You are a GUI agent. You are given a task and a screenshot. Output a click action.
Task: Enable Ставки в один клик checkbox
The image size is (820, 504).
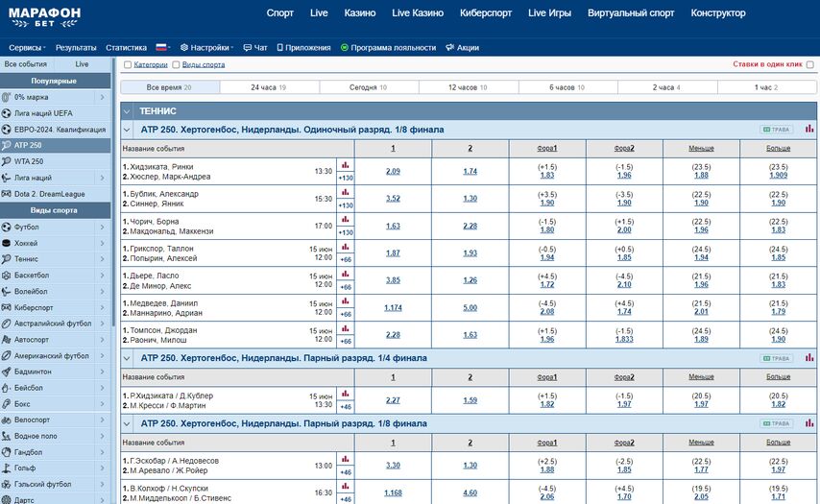coord(810,65)
